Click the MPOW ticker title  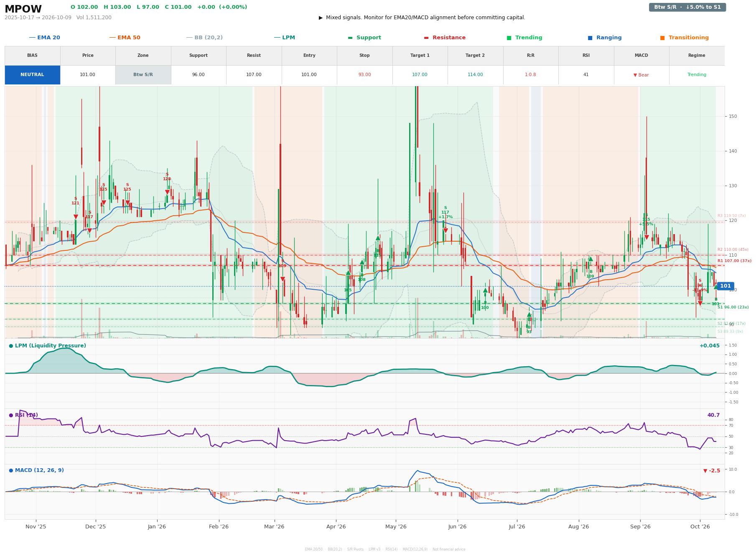tap(23, 9)
